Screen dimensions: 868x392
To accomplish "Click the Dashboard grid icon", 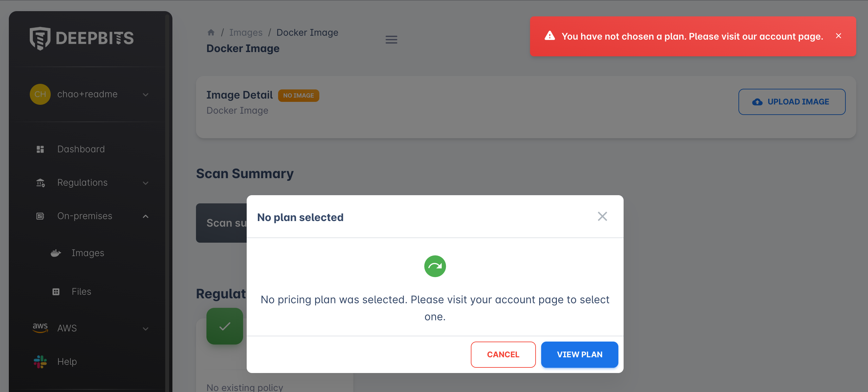I will [x=40, y=149].
